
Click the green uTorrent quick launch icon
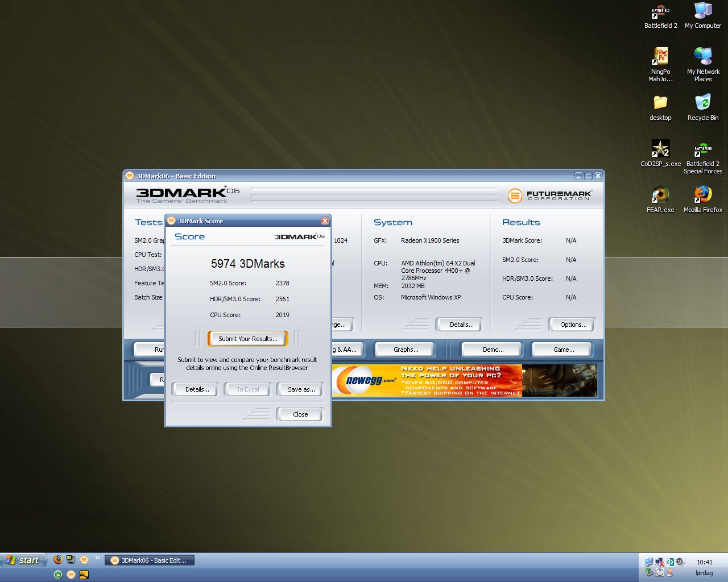(57, 575)
